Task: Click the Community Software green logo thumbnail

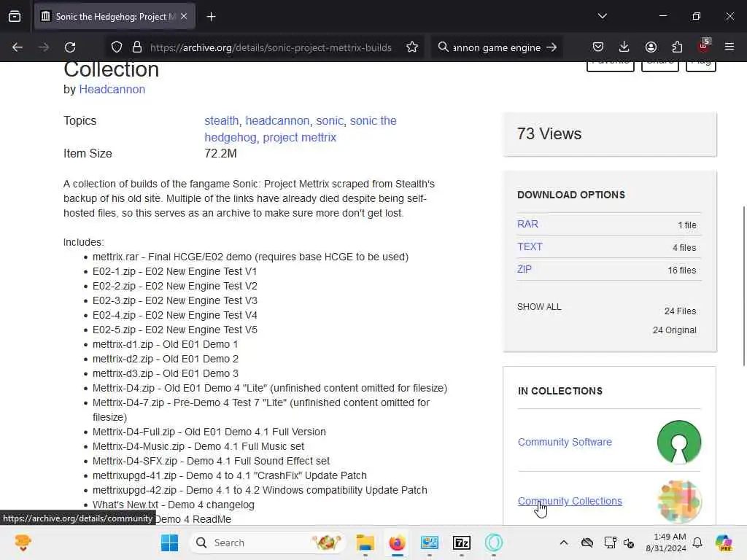Action: pyautogui.click(x=679, y=442)
